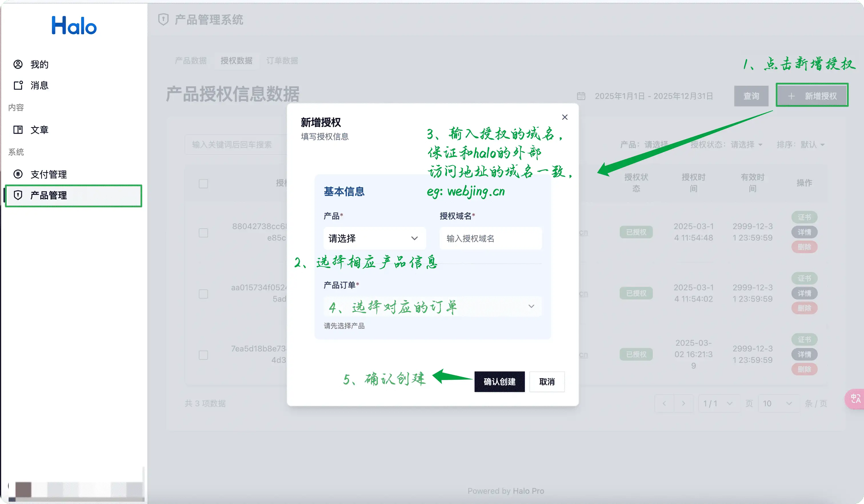Click the 输入授权域名 input field

click(490, 238)
